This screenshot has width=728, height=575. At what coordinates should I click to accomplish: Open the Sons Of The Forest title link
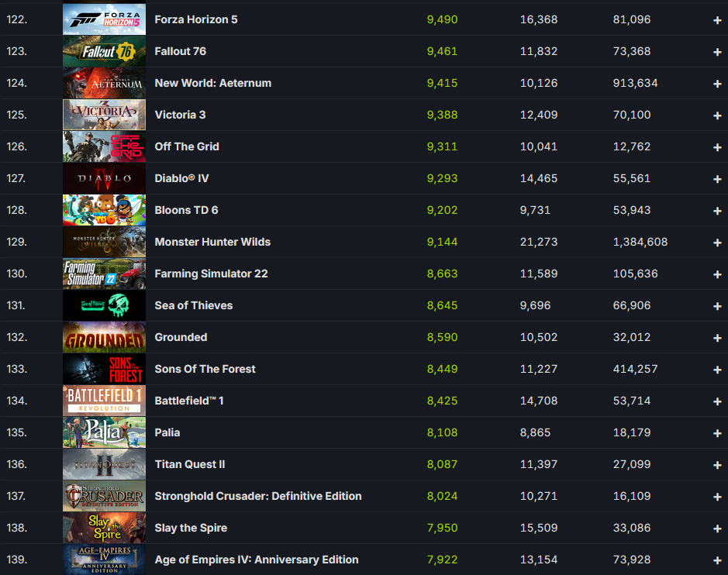pos(205,369)
